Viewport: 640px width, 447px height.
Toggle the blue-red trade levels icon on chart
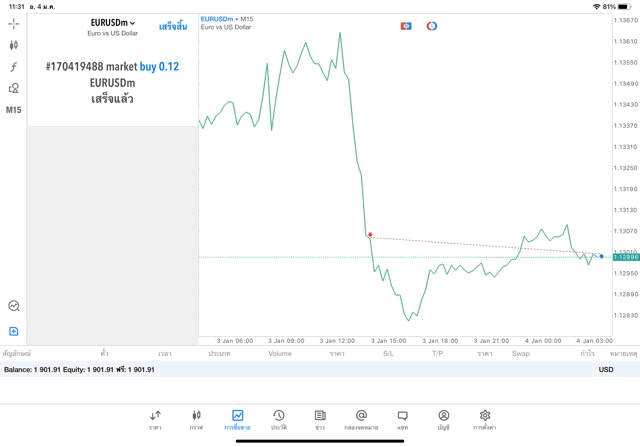click(406, 25)
